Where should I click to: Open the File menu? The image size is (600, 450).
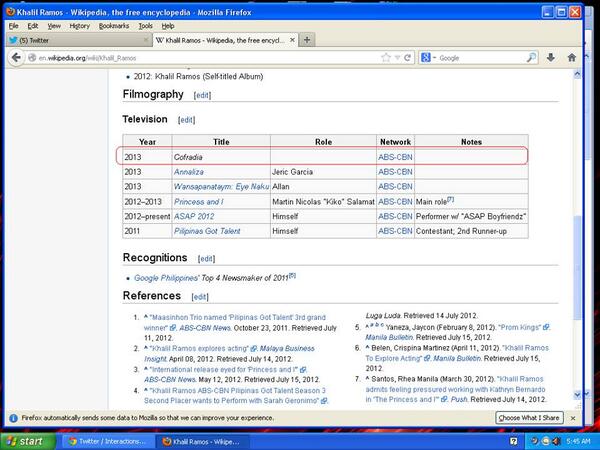(13, 26)
